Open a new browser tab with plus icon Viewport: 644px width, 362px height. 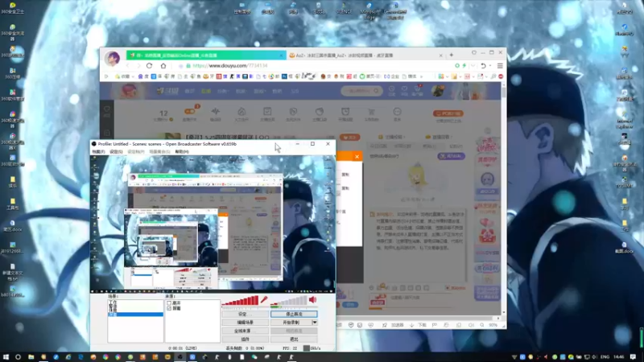pyautogui.click(x=452, y=55)
